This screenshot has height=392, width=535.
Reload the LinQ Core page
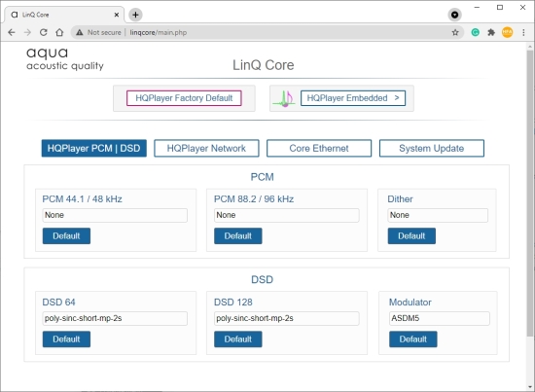coord(44,32)
